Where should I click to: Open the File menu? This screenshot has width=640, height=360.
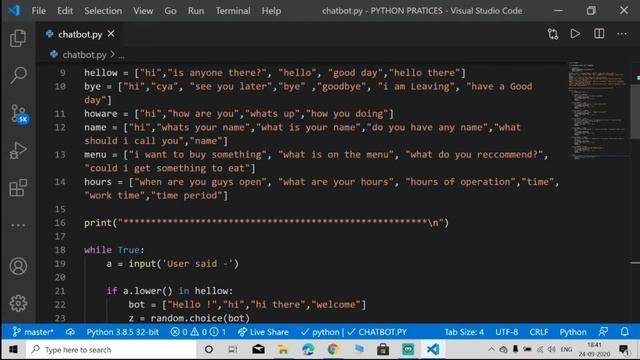[x=39, y=11]
